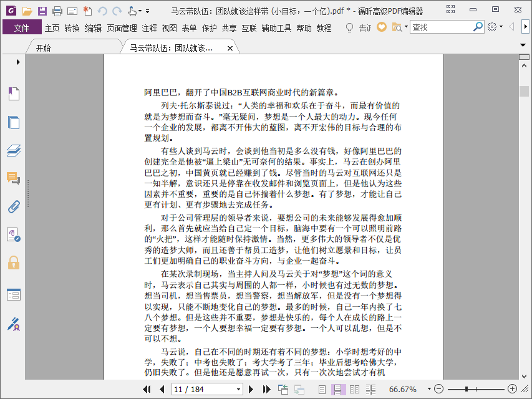
Task: Open the 视图 ribbon tab
Action: (x=169, y=28)
